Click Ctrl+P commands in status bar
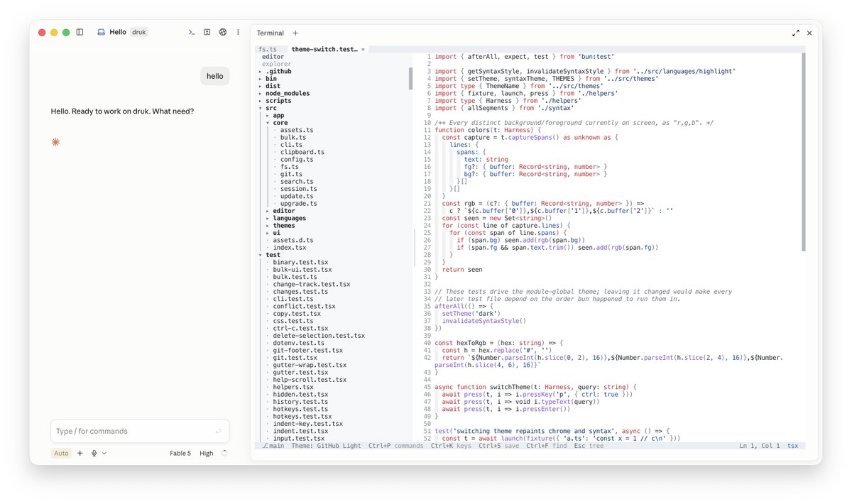The height and width of the screenshot is (504, 852). click(396, 446)
